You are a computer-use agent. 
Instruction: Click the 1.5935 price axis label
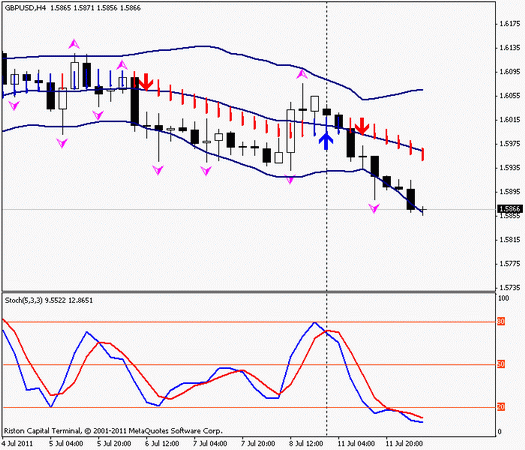pyautogui.click(x=510, y=167)
